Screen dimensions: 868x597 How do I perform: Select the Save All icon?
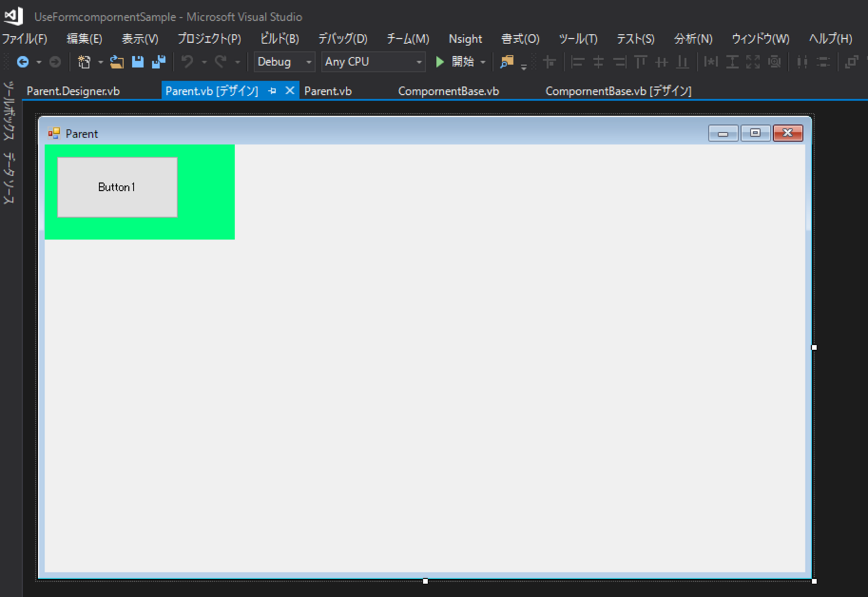[x=158, y=61]
